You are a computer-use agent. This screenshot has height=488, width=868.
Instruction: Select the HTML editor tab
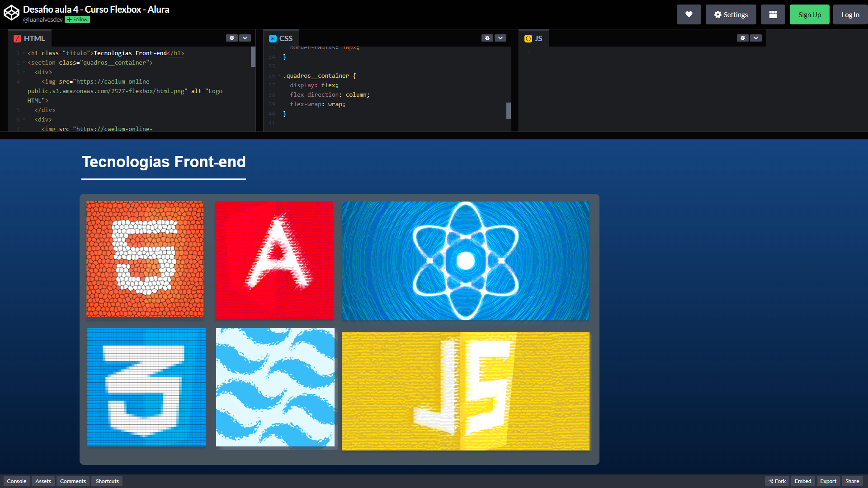click(29, 38)
